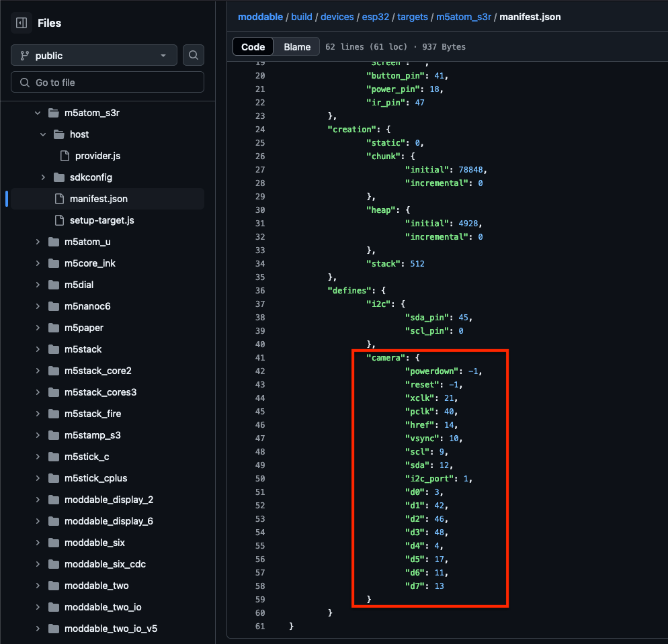Open the moddable_two_io folder

[x=103, y=607]
